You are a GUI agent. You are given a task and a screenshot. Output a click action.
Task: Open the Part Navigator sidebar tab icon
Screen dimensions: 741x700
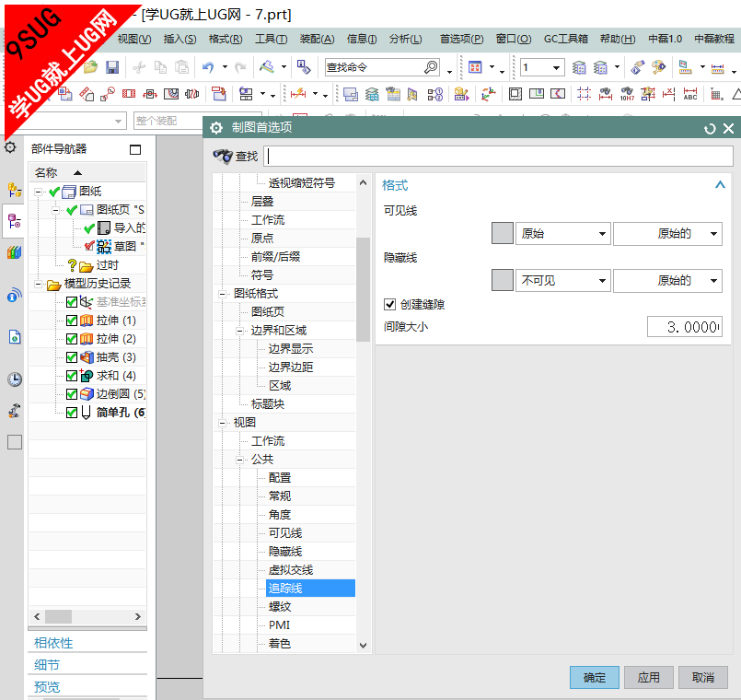14,221
